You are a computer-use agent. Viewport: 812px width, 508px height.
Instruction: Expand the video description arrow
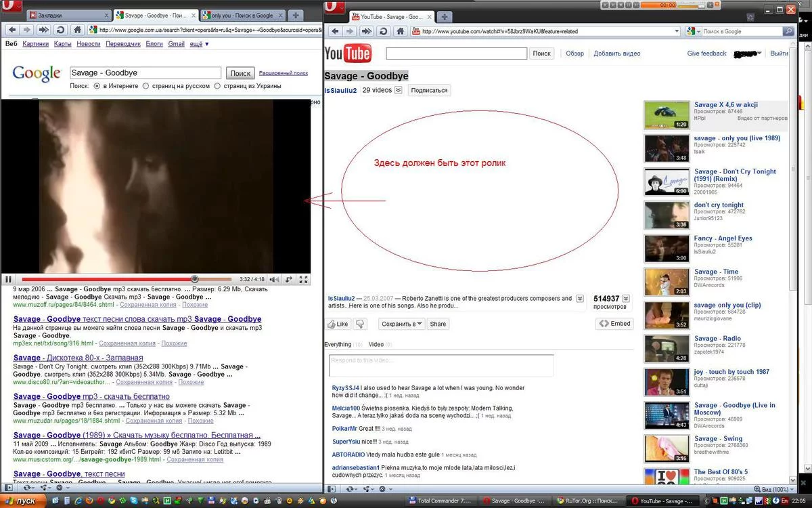click(580, 298)
